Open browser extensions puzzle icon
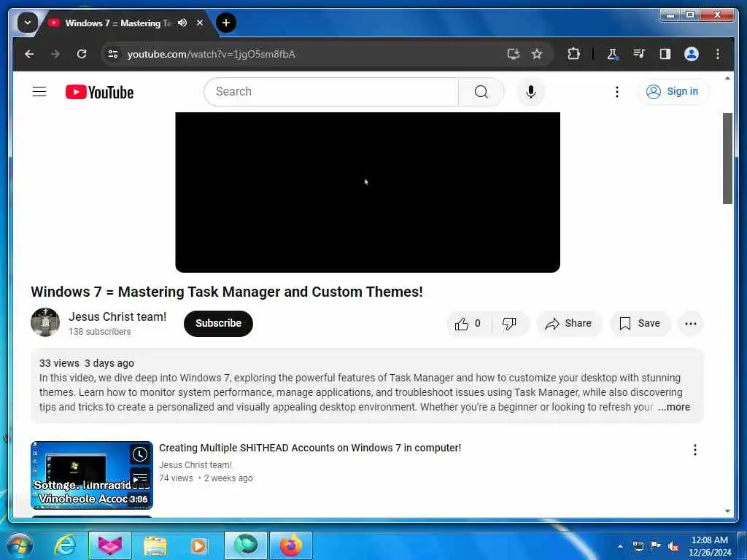The height and width of the screenshot is (560, 747). coord(573,54)
